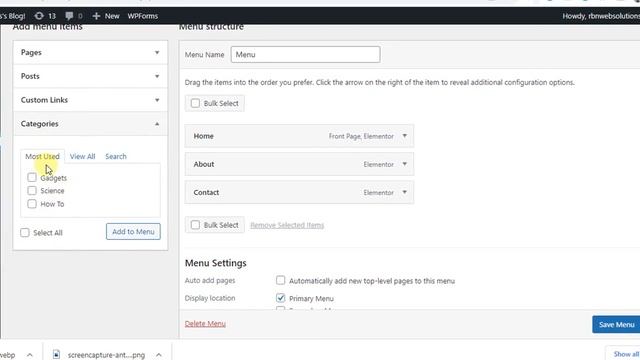Open WPForms in the admin bar

142,16
